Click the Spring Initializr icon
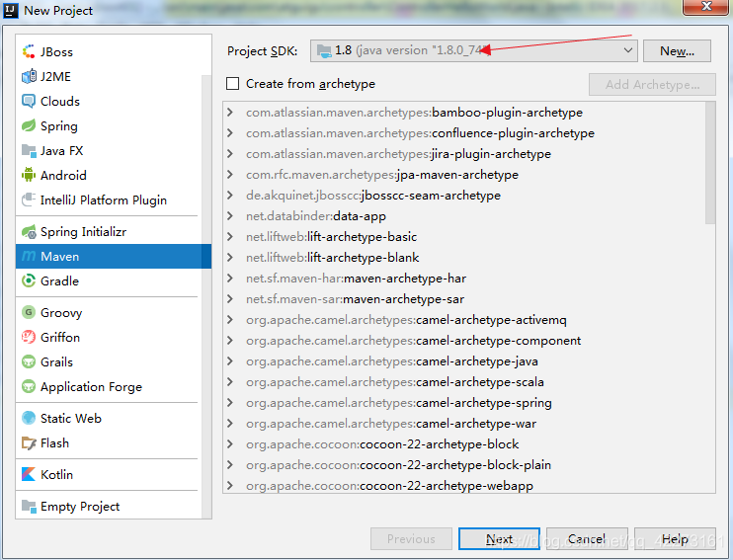Screen dimensions: 733x560 (x=29, y=232)
